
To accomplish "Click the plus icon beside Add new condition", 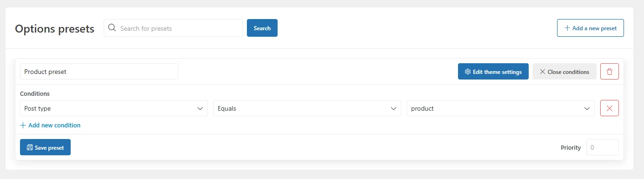I will point(23,125).
